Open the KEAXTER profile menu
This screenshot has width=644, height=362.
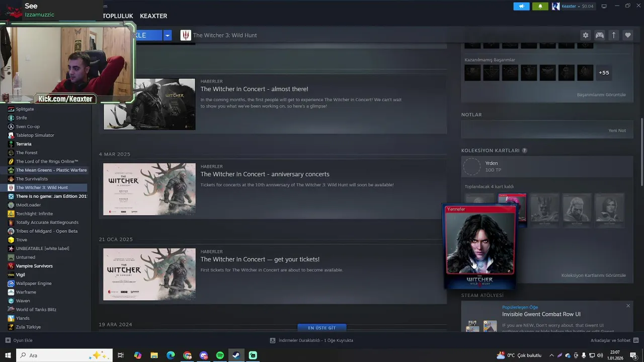pyautogui.click(x=153, y=16)
